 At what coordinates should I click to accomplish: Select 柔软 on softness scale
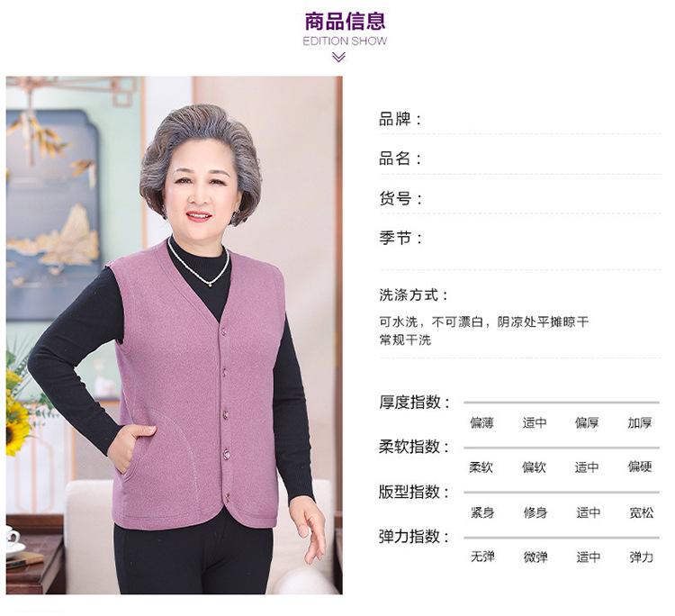481,467
